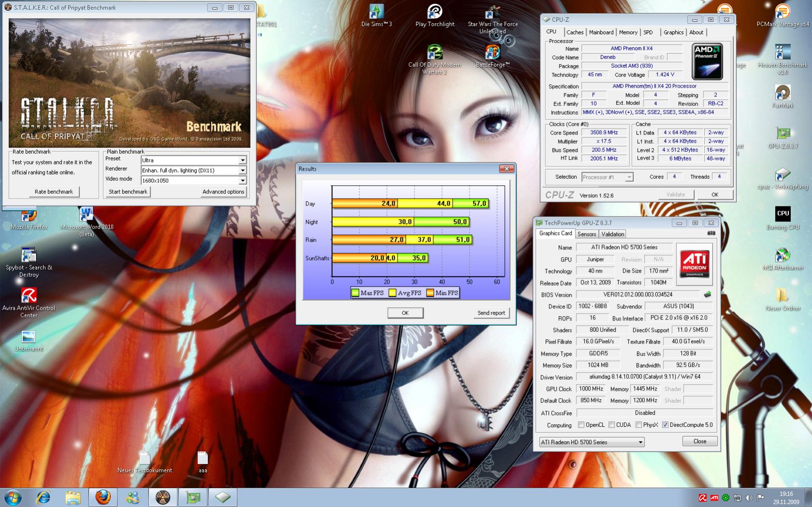Screen dimensions: 812x507
Task: Open the Processor #1 selection dropdown in CPU-Z
Action: (607, 177)
